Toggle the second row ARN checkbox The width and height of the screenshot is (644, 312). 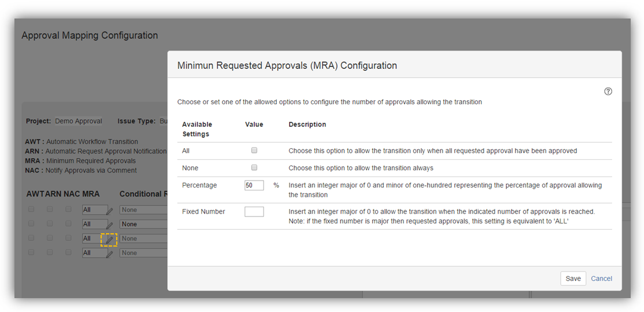[x=50, y=223]
